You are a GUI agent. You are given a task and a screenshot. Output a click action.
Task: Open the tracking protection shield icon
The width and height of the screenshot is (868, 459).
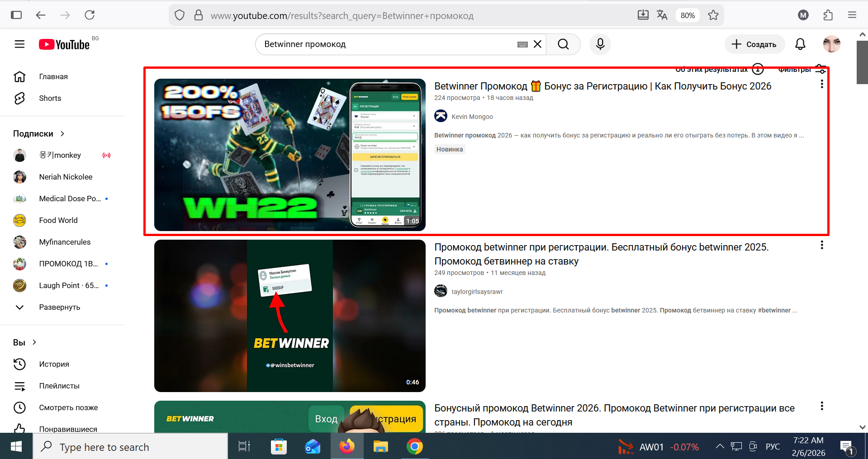click(x=180, y=15)
